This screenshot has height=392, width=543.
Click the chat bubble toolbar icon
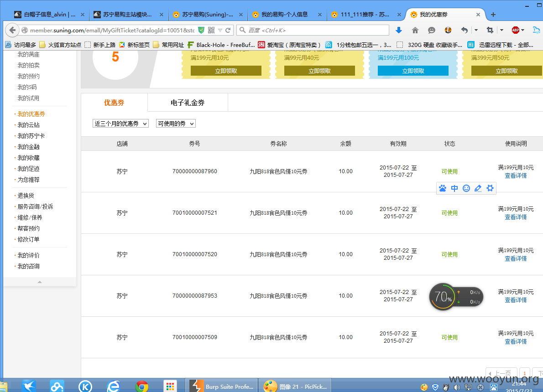432,30
